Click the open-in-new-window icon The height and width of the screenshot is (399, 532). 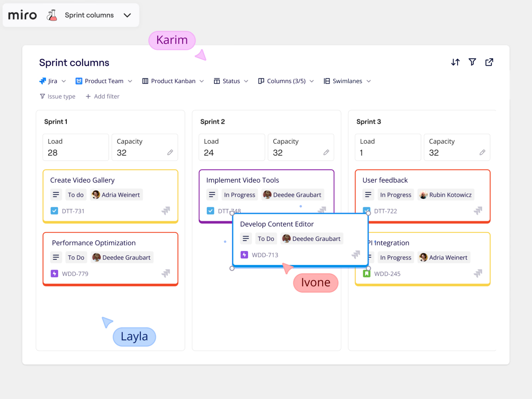coord(489,62)
